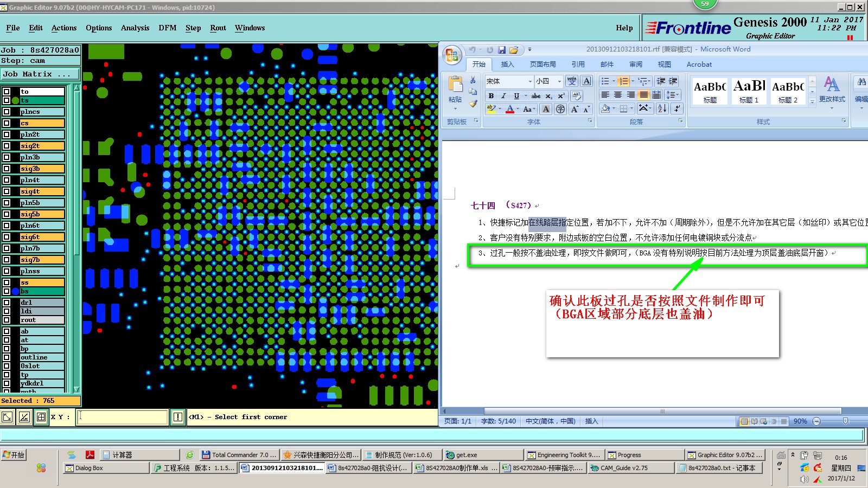Screen dimensions: 868x488
Task: Click the Open folder icon in Word quick access toolbar
Action: (x=514, y=50)
